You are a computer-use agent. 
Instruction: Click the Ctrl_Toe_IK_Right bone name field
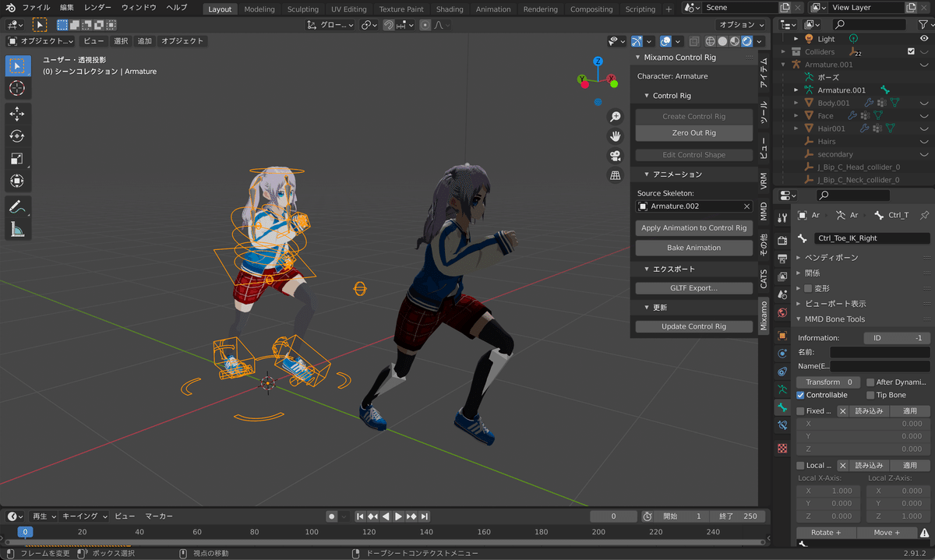tap(872, 238)
